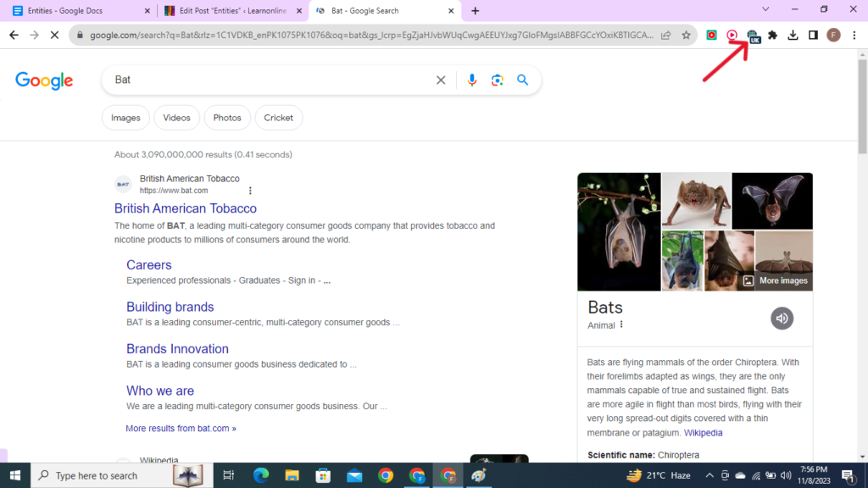This screenshot has height=488, width=868.
Task: Open the Brands Innovation sitelink
Action: coord(177,349)
